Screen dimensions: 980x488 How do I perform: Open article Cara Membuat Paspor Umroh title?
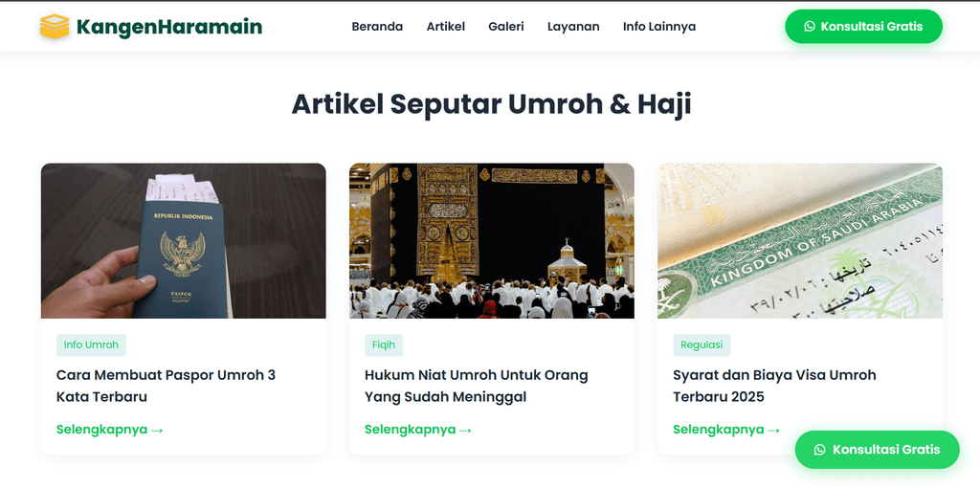point(166,387)
